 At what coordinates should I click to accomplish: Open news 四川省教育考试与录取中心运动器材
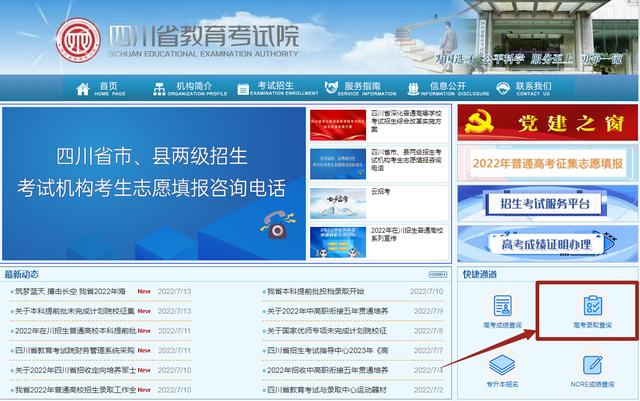[x=327, y=389]
